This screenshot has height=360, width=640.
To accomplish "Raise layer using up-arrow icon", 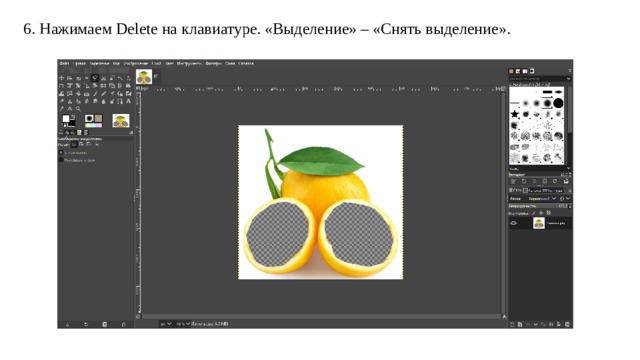I will point(528,324).
